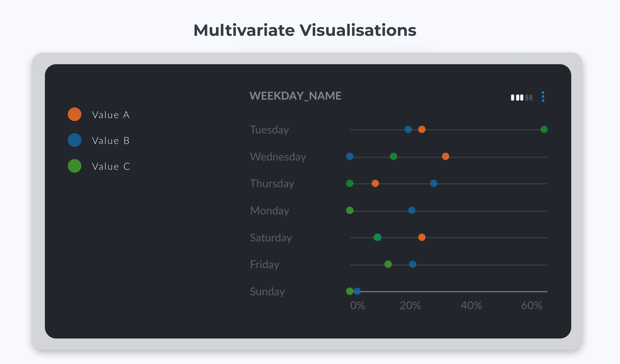Click the orange Value A legend dot
Image resolution: width=620 pixels, height=364 pixels.
pyautogui.click(x=75, y=115)
